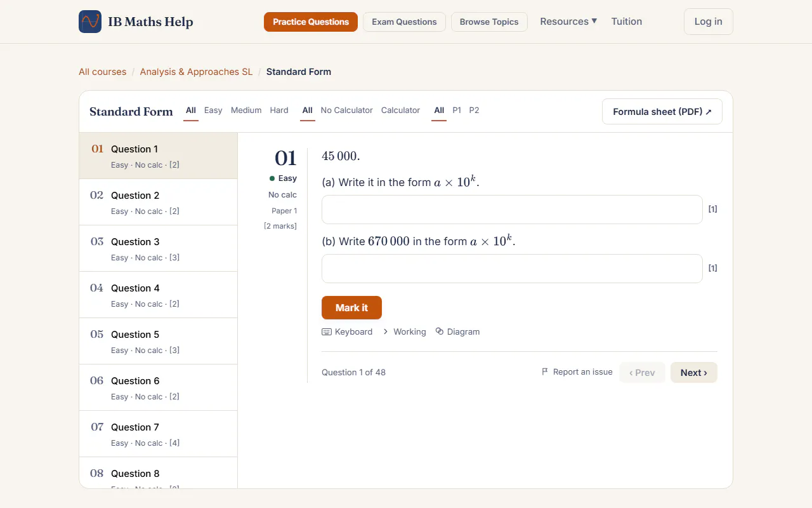The height and width of the screenshot is (508, 812).
Task: Open the Keyboard input helper
Action: click(x=347, y=331)
